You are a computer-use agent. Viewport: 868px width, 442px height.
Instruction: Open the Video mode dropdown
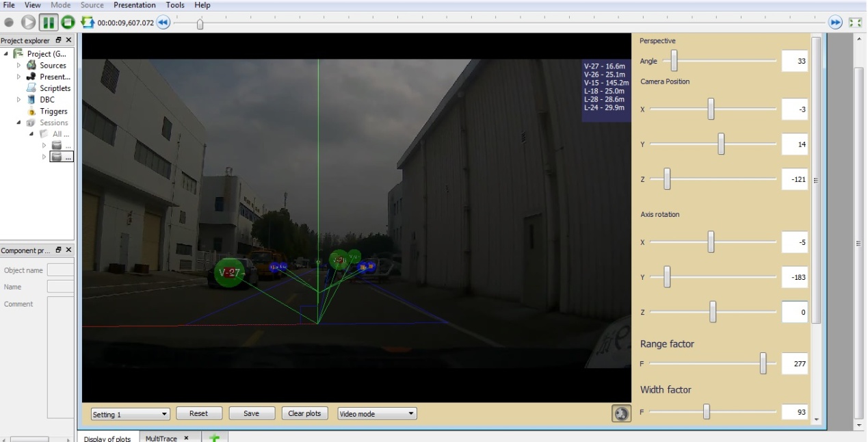click(x=377, y=414)
